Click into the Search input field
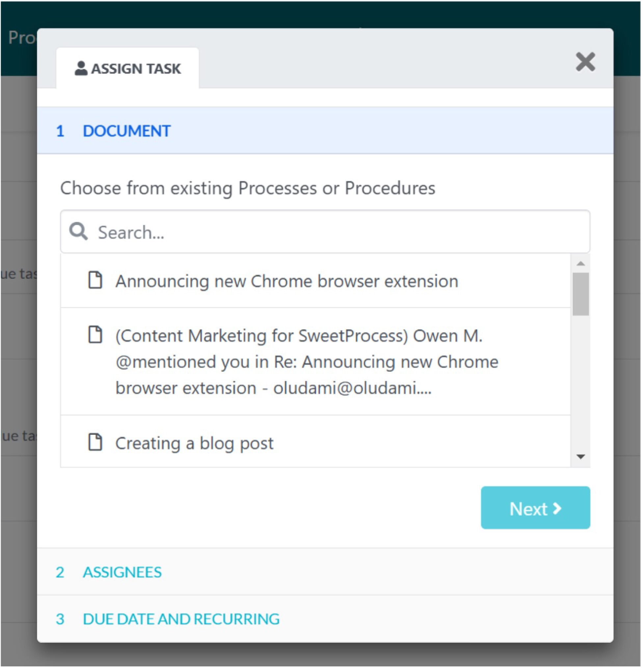Image resolution: width=643 pixels, height=672 pixels. tap(325, 232)
